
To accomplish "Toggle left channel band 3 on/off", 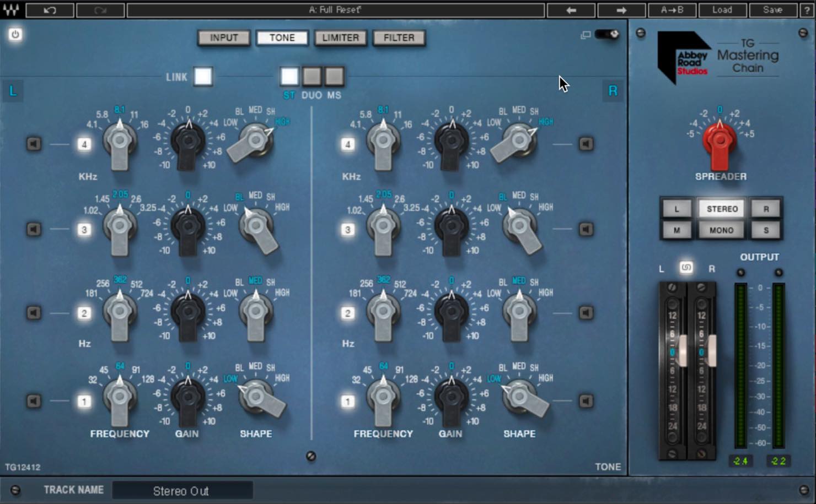I will [x=84, y=230].
